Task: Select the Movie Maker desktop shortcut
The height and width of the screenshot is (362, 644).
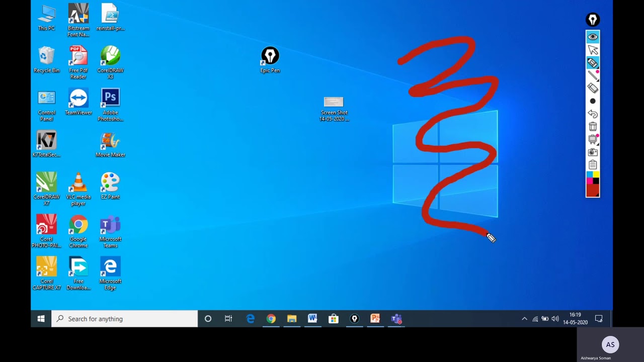Action: (110, 144)
